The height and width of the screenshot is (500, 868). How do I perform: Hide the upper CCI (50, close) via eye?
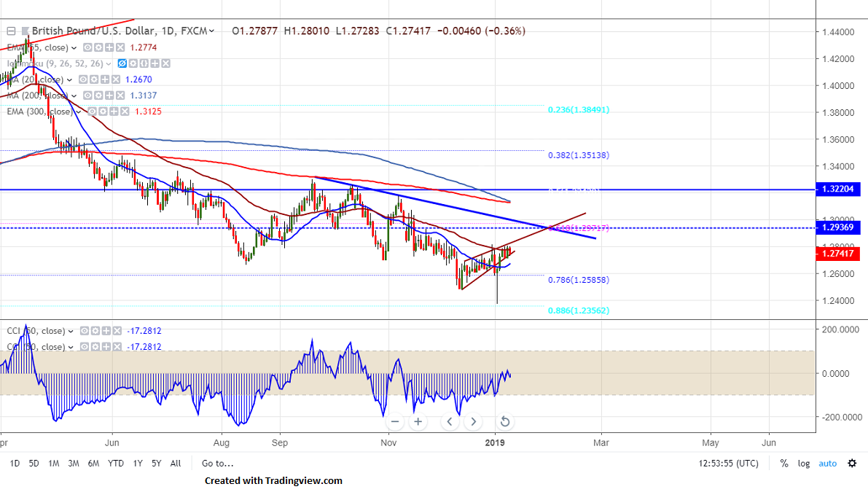pos(84,331)
